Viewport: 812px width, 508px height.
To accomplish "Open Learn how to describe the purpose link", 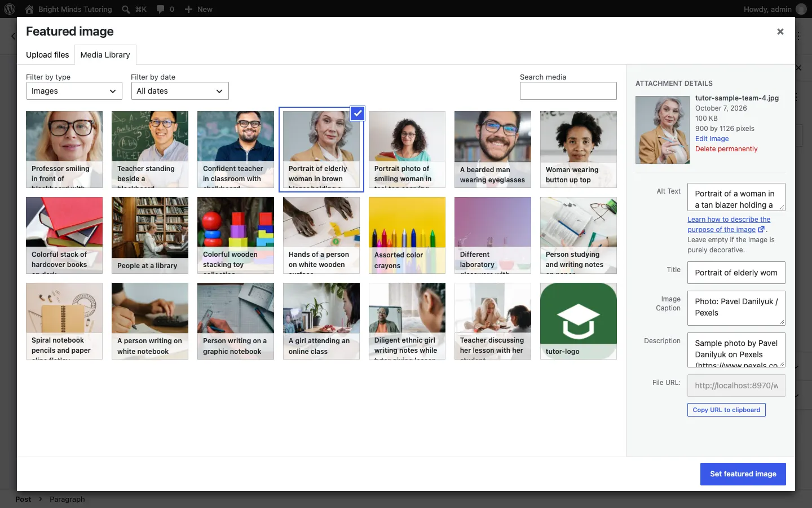I will pos(729,225).
